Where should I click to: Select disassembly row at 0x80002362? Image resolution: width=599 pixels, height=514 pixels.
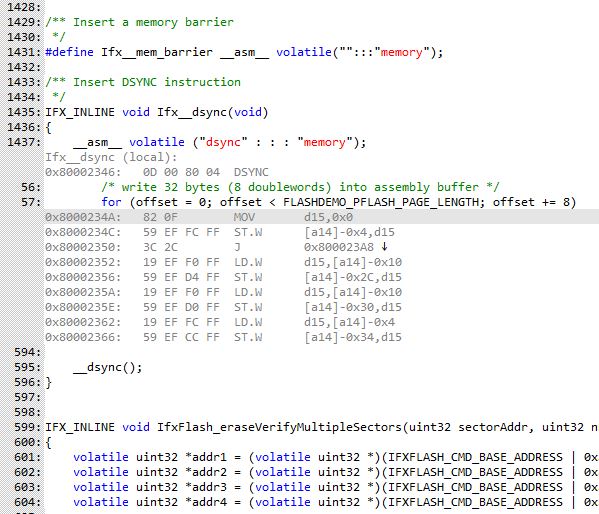(x=220, y=322)
